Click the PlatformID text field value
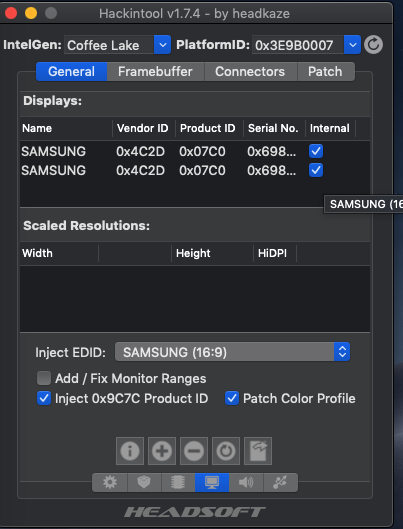403x529 pixels. 298,45
